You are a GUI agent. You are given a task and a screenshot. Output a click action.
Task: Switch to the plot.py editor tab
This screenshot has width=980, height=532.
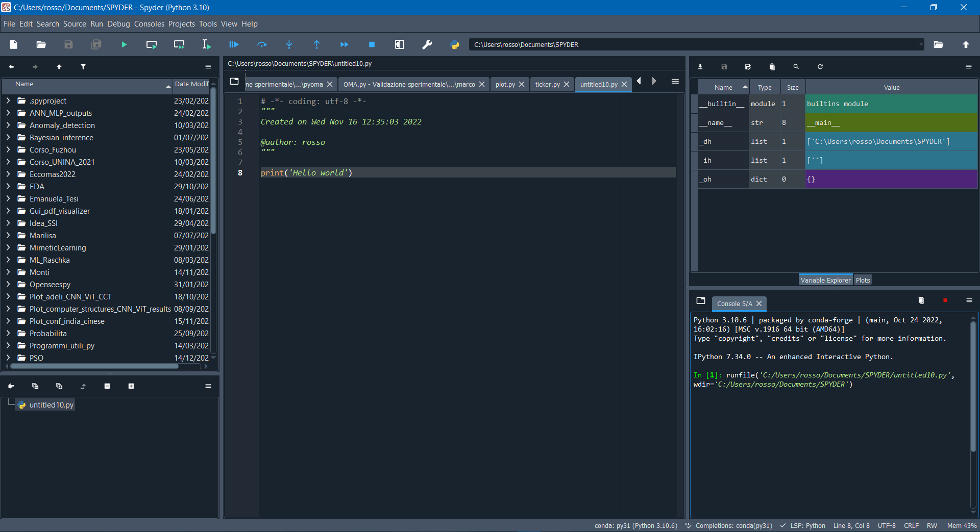[505, 85]
